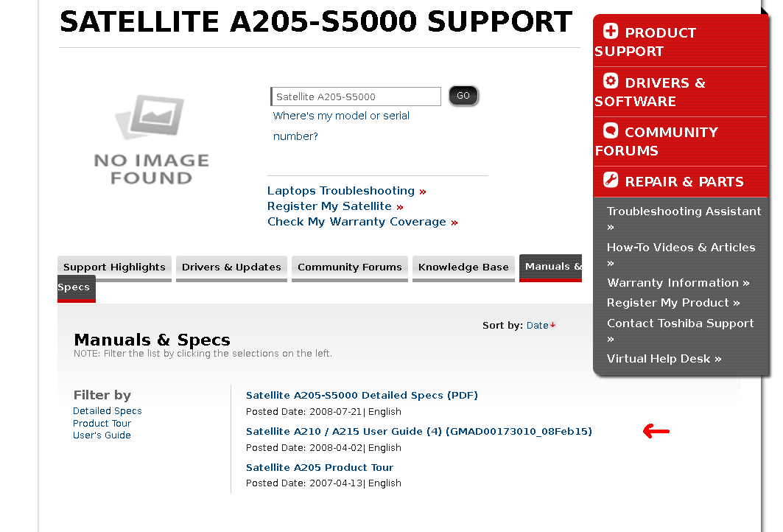Open the Support Highlights tab
Image resolution: width=783 pixels, height=532 pixels.
(114, 267)
